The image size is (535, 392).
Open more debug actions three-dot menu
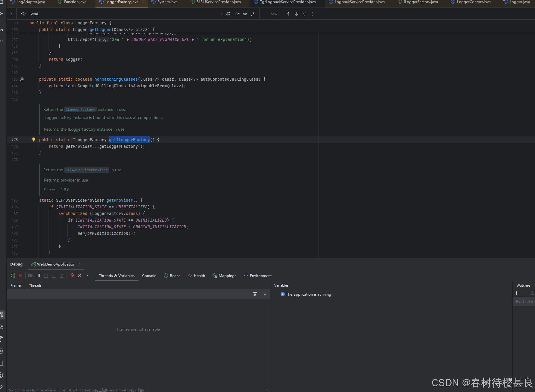87,275
